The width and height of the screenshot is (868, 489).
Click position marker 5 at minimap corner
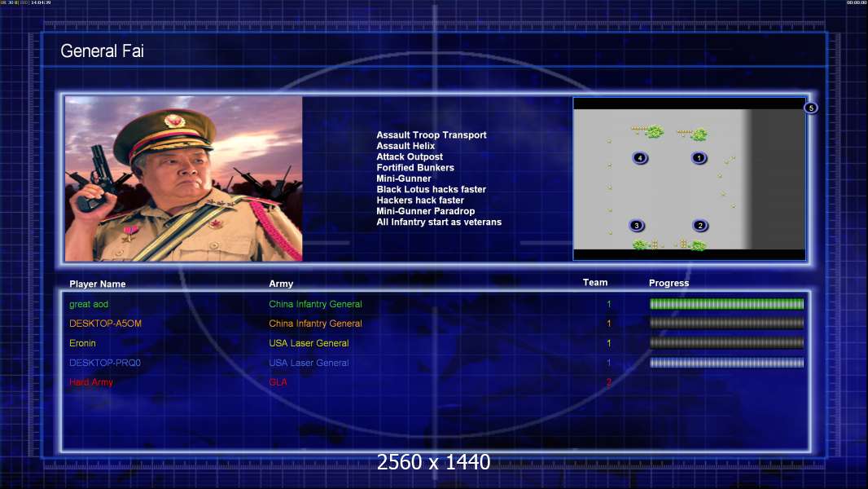811,108
